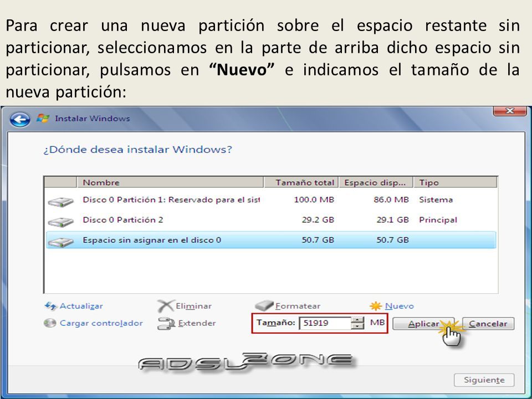Viewport: 532px width, 399px height.
Task: Click drive icon for Disco 0 Partición 2
Action: coord(60,222)
